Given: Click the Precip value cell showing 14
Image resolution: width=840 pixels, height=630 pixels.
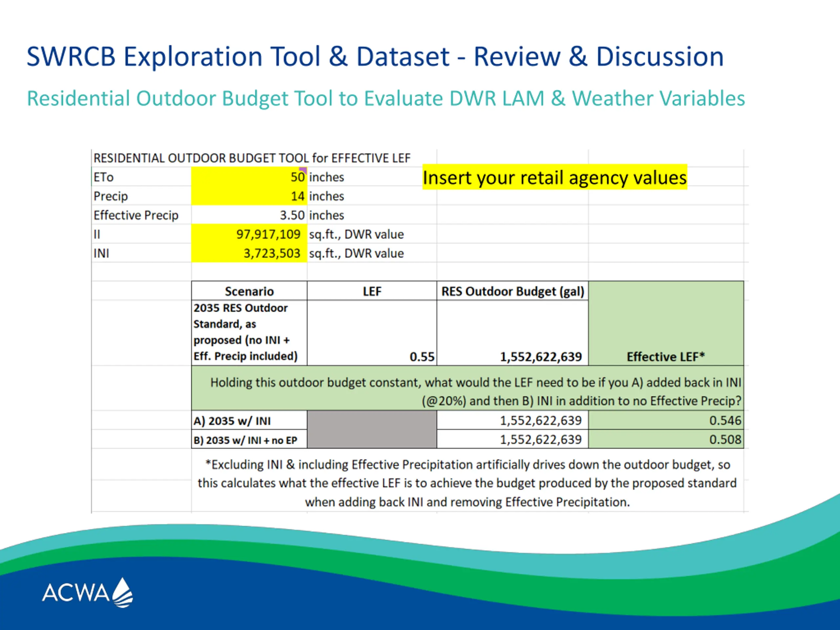Looking at the screenshot, I should (x=249, y=196).
